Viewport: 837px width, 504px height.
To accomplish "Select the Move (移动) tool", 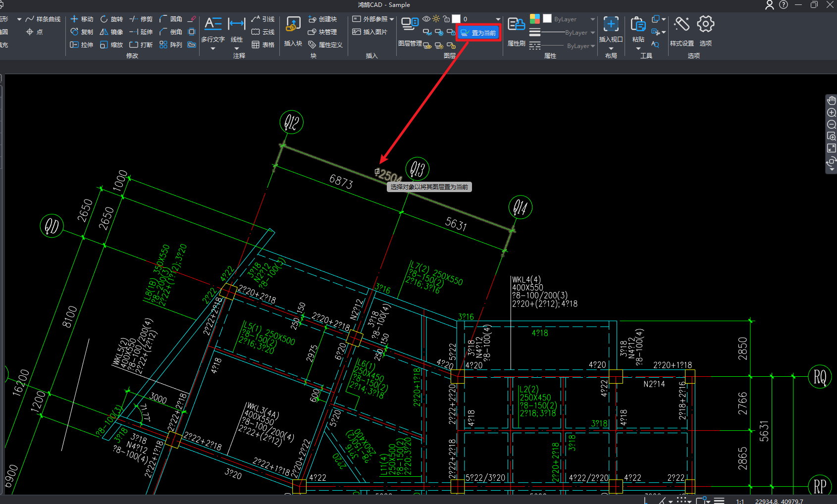I will (x=82, y=19).
